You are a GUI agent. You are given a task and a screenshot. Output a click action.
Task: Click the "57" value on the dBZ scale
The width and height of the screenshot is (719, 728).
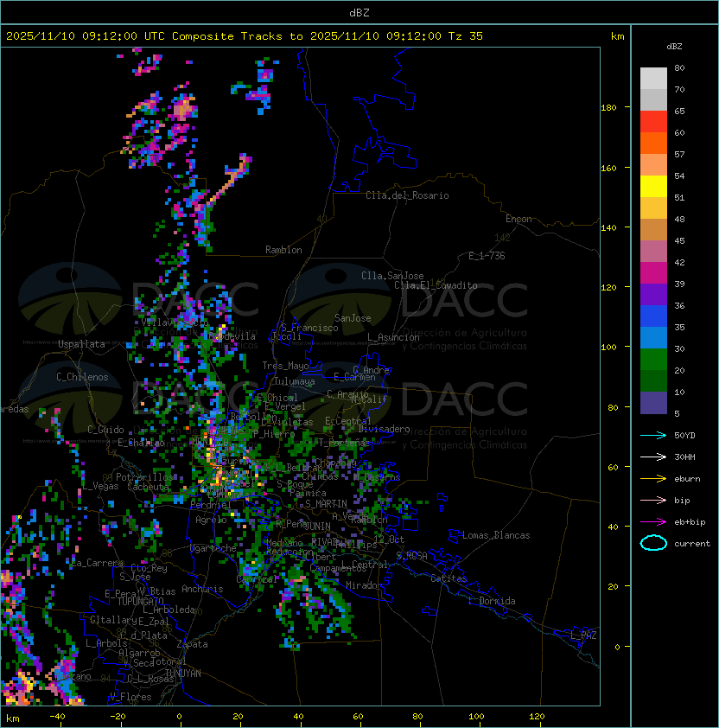679,154
